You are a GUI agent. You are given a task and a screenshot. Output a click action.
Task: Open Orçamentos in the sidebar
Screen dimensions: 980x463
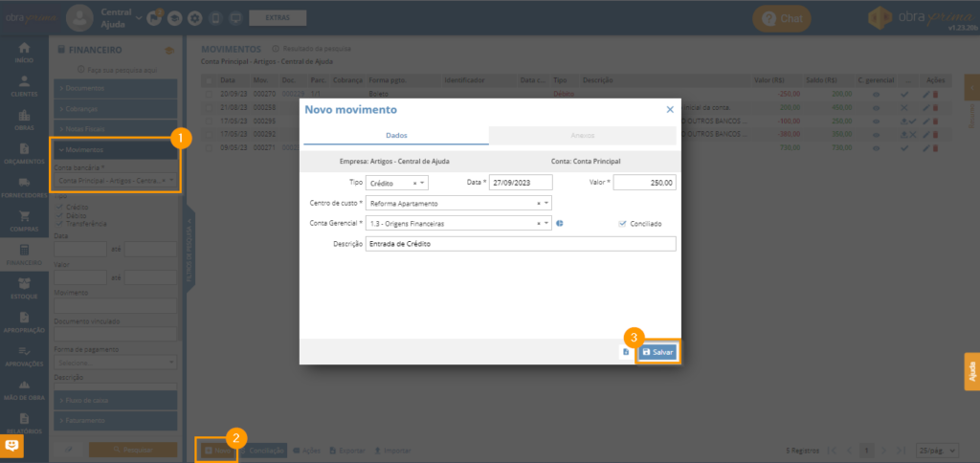(24, 154)
